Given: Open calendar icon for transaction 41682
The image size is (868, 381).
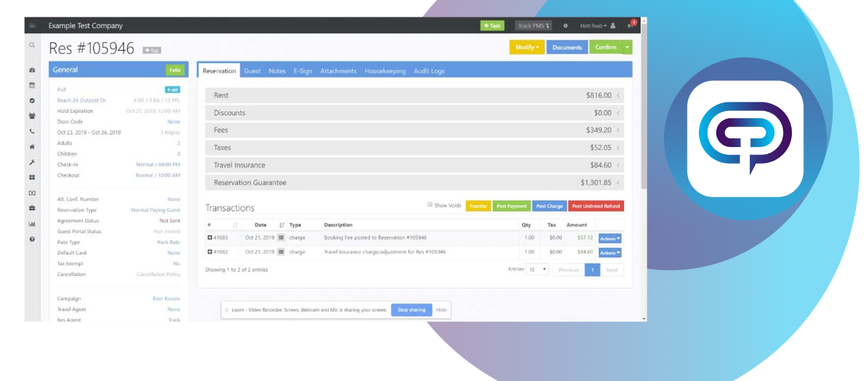Looking at the screenshot, I should pos(281,252).
